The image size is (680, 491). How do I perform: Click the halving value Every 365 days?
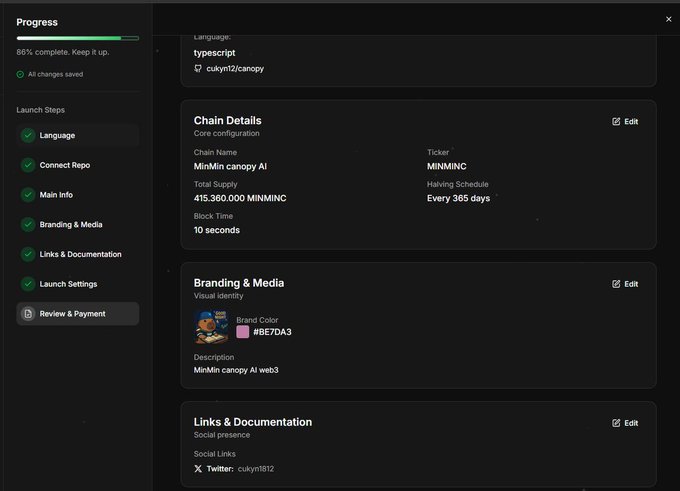tap(458, 198)
